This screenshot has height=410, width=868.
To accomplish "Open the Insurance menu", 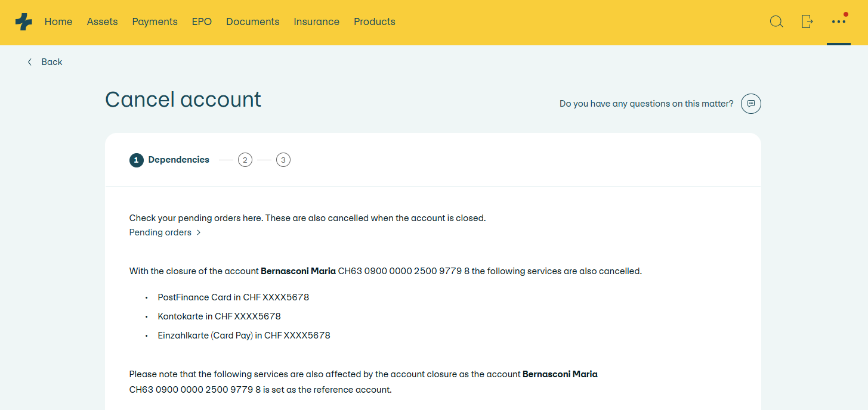I will pyautogui.click(x=316, y=21).
